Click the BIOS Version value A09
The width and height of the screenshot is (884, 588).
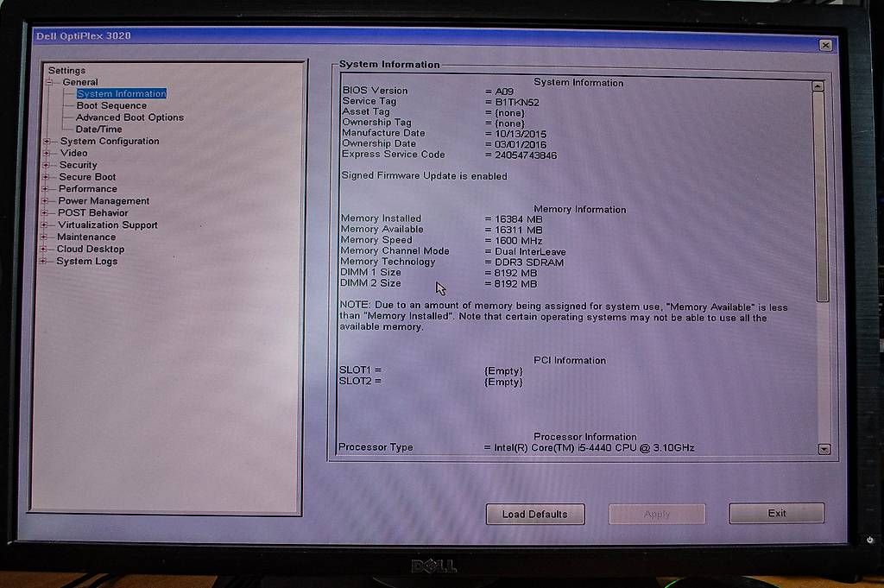[x=504, y=92]
